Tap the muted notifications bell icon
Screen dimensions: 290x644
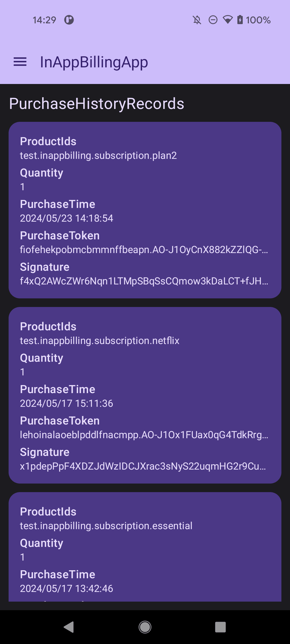(197, 20)
